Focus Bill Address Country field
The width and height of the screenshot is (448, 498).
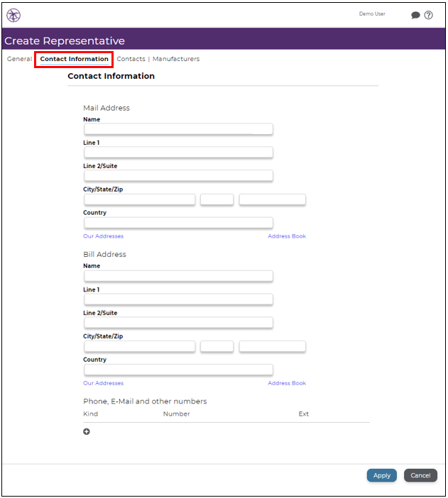point(178,370)
